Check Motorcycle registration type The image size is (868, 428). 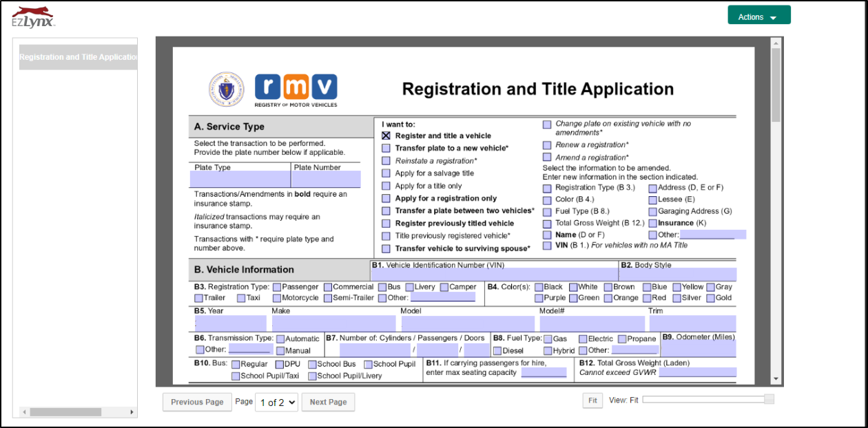277,298
